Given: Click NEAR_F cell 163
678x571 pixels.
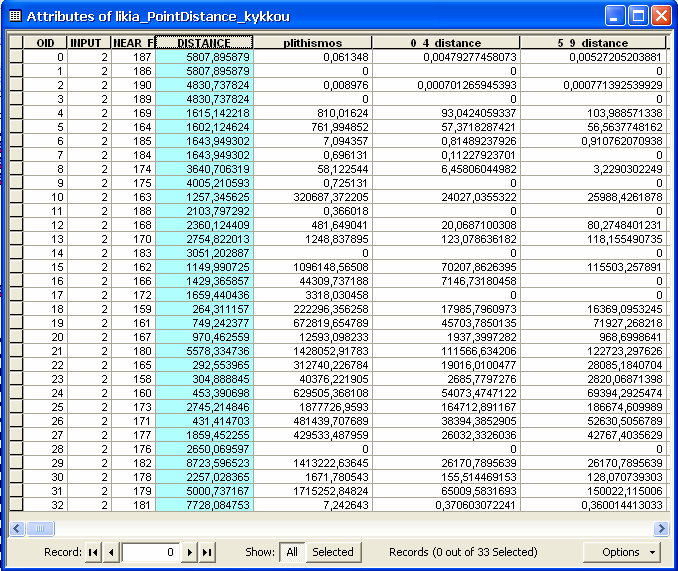Looking at the screenshot, I should 133,197.
